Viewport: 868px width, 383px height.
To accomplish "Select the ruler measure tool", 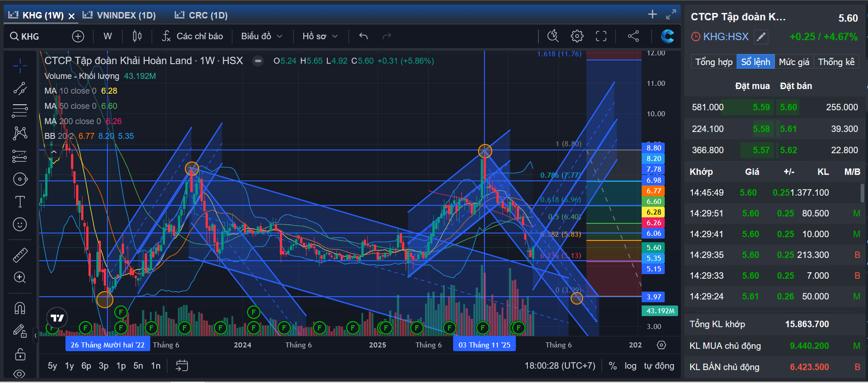I will coord(20,255).
